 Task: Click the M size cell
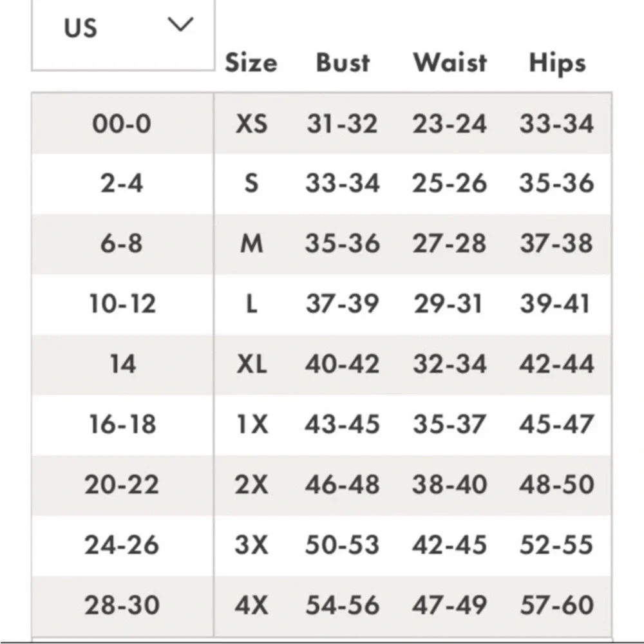point(251,243)
